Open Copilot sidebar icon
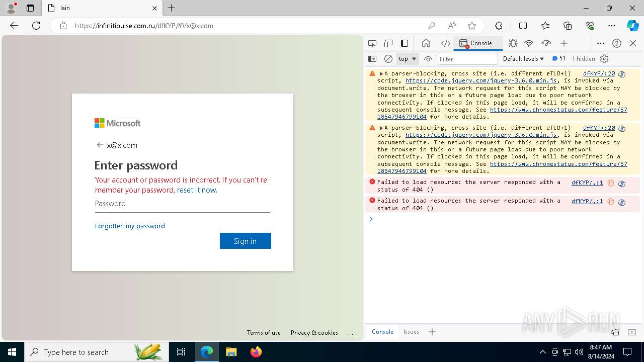Image resolution: width=644 pixels, height=362 pixels. [632, 26]
